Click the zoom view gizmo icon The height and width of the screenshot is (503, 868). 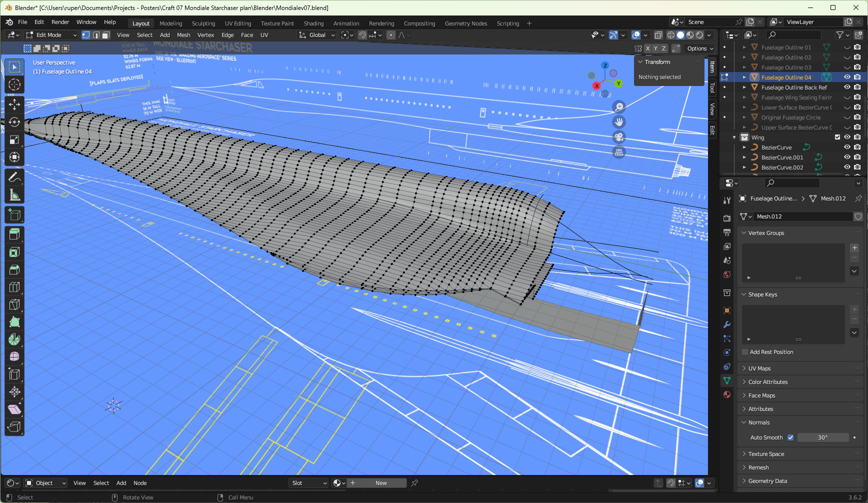coord(619,106)
